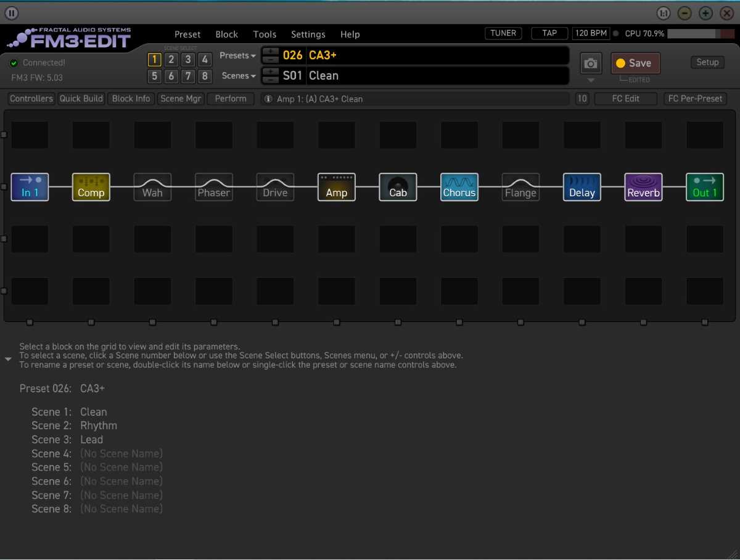This screenshot has width=740, height=560.
Task: Select the In 1 input block
Action: [x=30, y=187]
